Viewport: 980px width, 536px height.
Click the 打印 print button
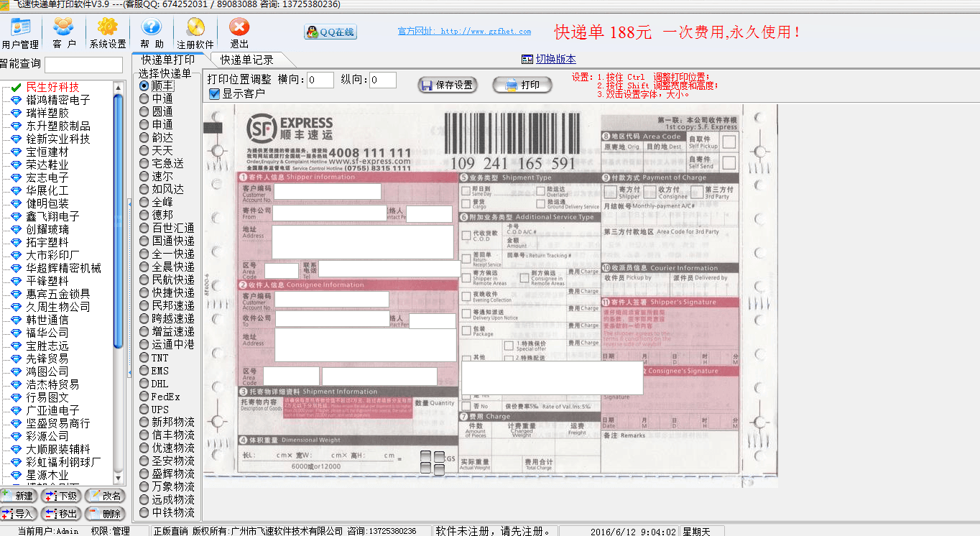[x=522, y=85]
